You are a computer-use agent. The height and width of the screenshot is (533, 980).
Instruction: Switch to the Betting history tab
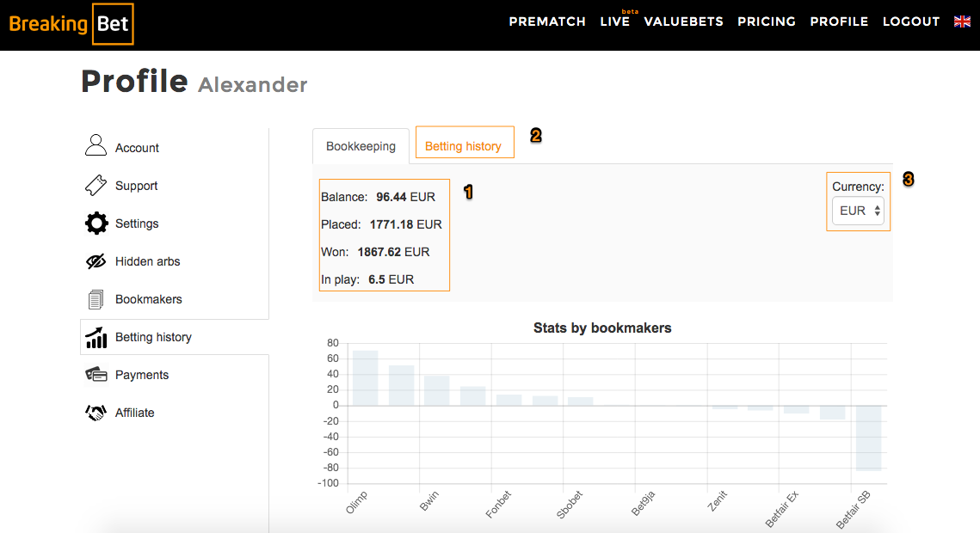tap(463, 146)
